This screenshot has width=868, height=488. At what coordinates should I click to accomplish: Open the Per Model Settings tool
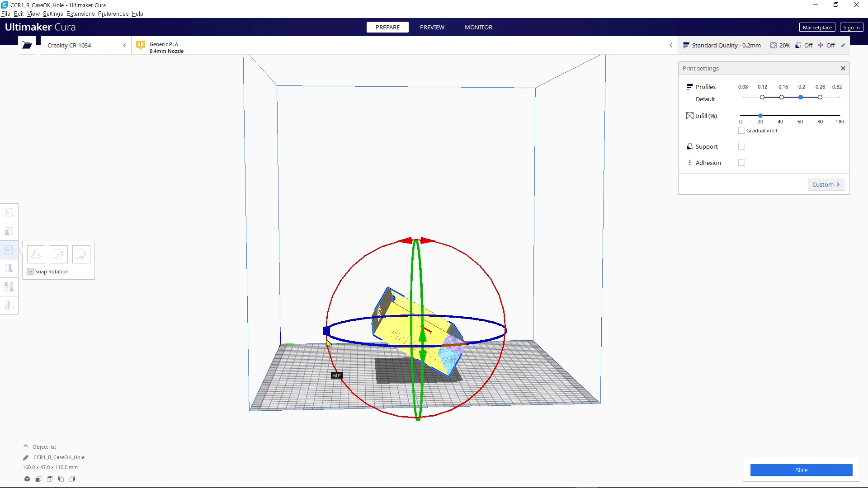[x=9, y=287]
